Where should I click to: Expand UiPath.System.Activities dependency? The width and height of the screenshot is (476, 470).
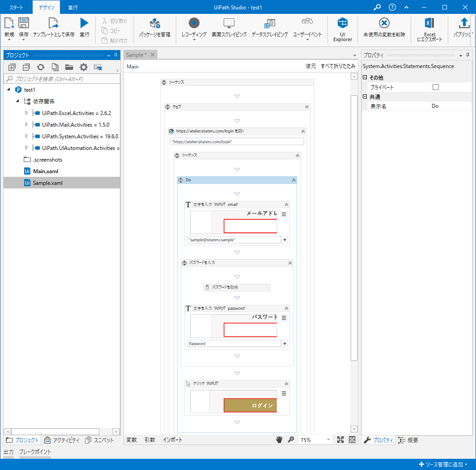[26, 136]
